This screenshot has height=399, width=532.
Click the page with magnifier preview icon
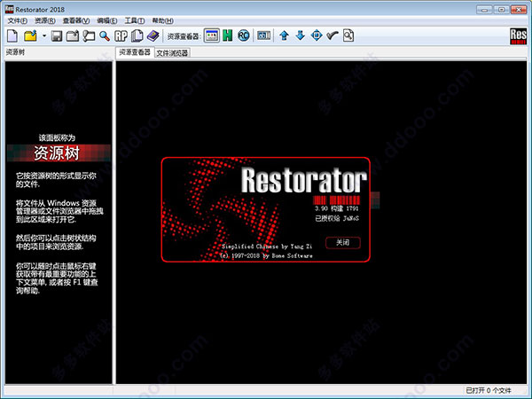click(x=348, y=35)
